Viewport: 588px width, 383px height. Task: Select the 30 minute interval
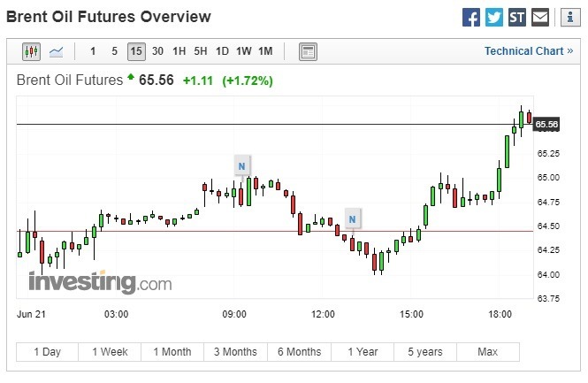[x=158, y=51]
